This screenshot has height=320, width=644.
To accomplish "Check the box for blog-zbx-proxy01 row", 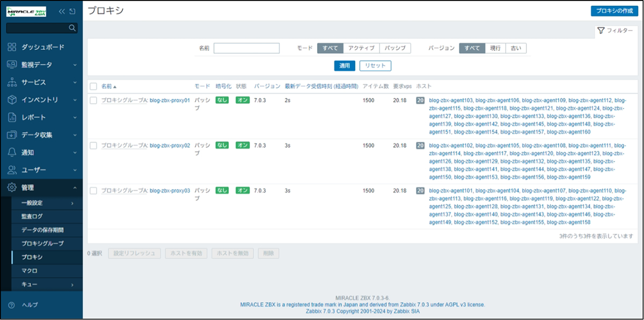I will pyautogui.click(x=93, y=100).
